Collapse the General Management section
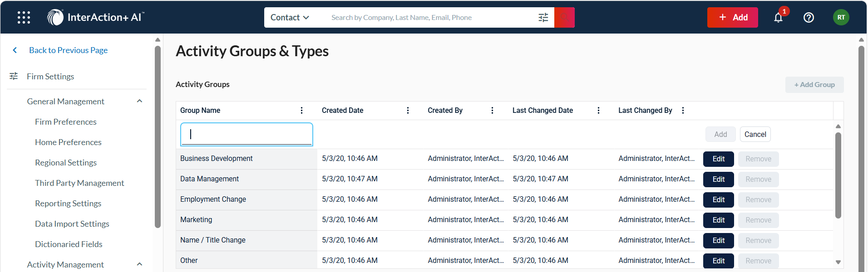Image resolution: width=868 pixels, height=272 pixels. pos(139,101)
